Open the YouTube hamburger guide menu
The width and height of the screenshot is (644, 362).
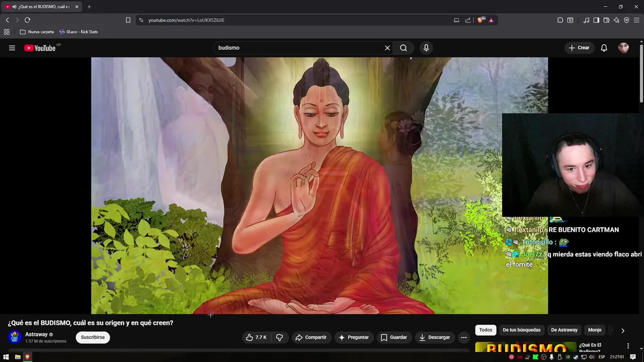(12, 48)
